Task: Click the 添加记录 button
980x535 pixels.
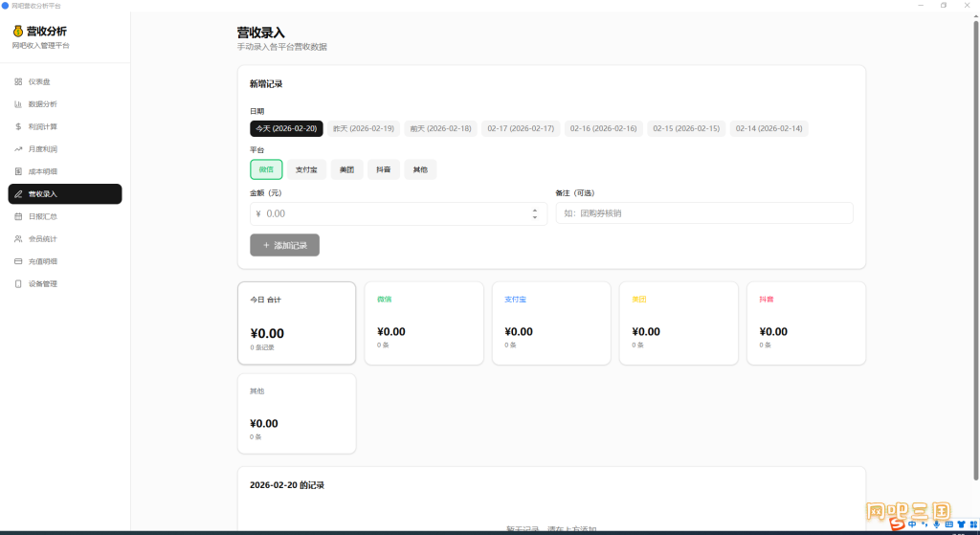Action: [284, 245]
